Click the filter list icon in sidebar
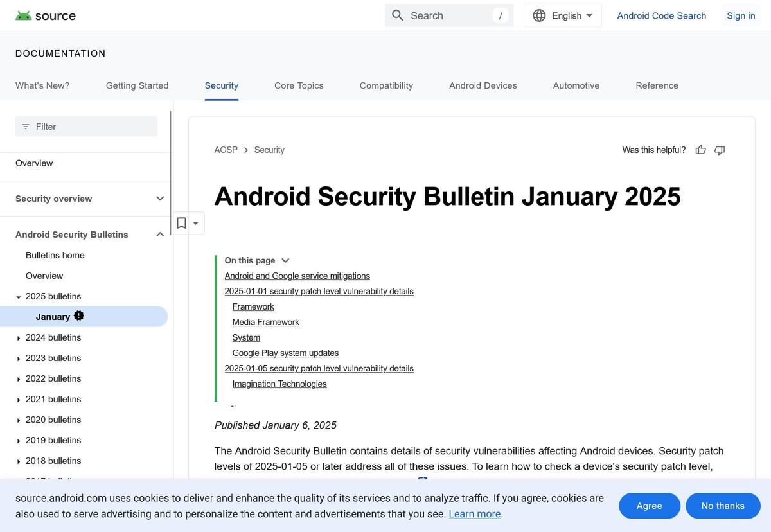Image resolution: width=771 pixels, height=532 pixels. click(x=26, y=127)
